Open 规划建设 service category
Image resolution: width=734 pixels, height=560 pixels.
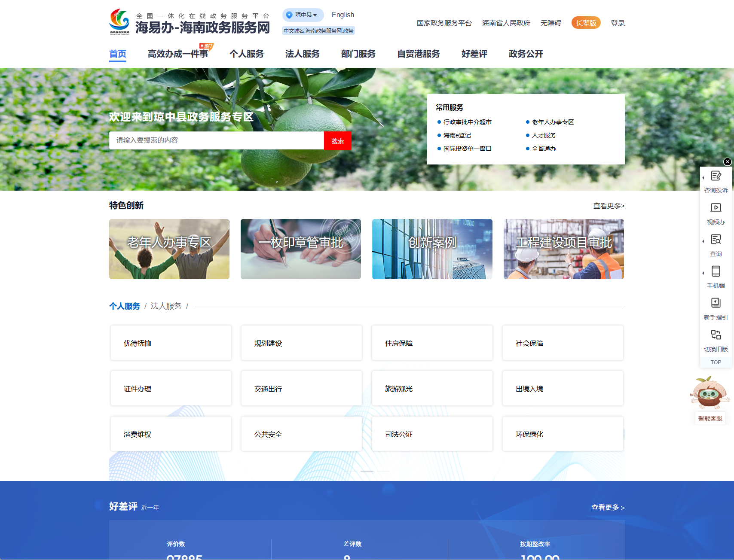pyautogui.click(x=302, y=343)
